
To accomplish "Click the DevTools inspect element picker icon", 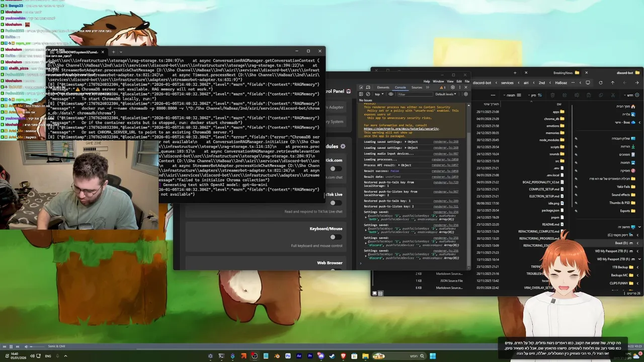I will tap(361, 87).
